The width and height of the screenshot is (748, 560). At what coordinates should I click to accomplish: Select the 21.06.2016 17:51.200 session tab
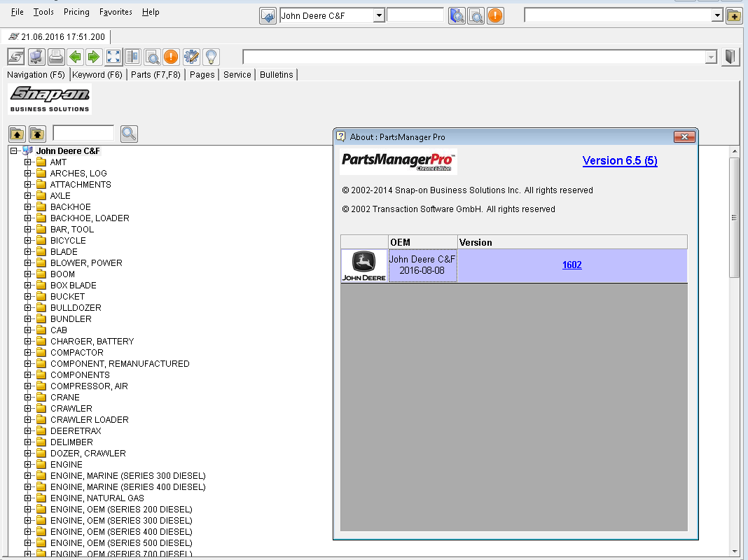click(56, 36)
